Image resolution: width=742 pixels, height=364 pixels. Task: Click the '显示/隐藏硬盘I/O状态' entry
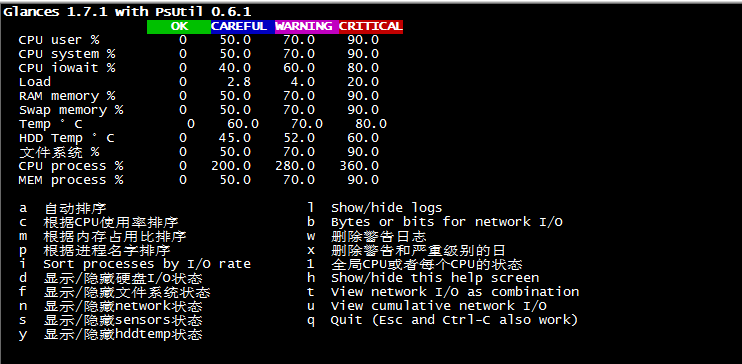pyautogui.click(x=123, y=278)
